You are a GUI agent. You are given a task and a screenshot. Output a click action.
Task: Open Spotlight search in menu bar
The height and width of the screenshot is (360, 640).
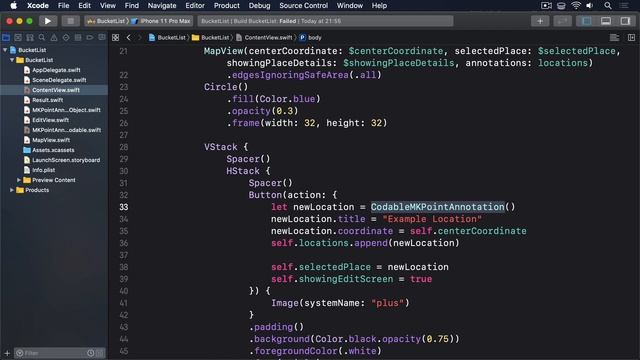click(x=608, y=6)
